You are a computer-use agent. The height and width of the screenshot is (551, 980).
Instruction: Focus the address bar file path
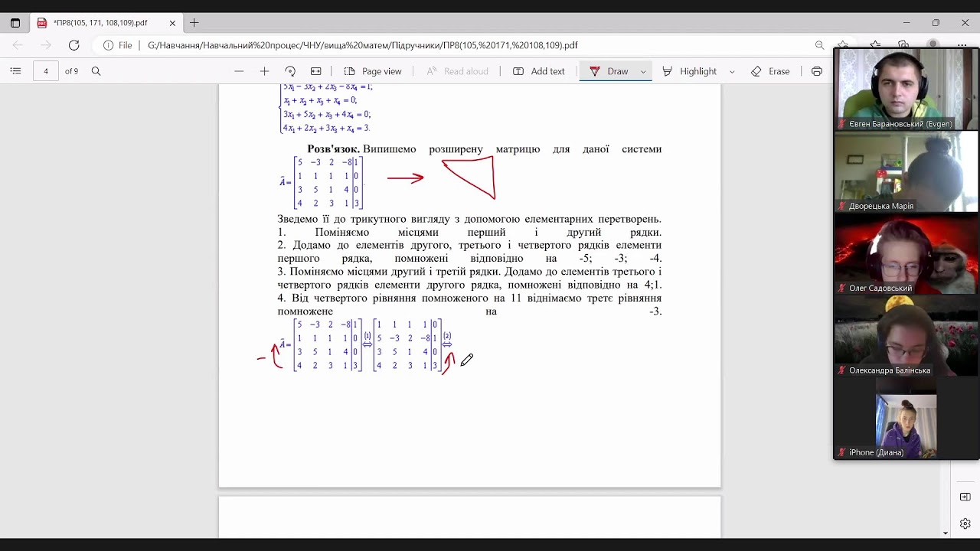(x=362, y=45)
